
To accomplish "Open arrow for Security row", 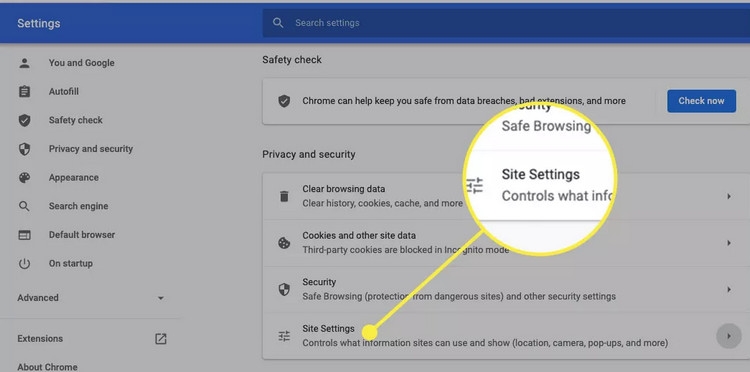I will click(x=729, y=289).
